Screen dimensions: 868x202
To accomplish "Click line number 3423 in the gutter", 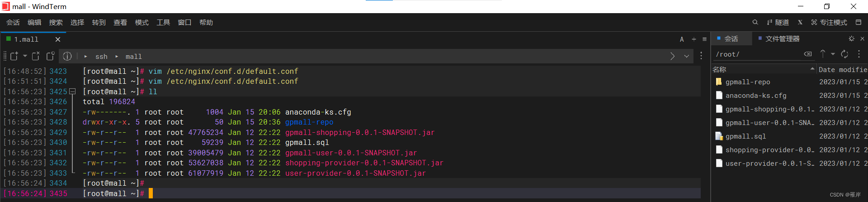I will (x=58, y=72).
